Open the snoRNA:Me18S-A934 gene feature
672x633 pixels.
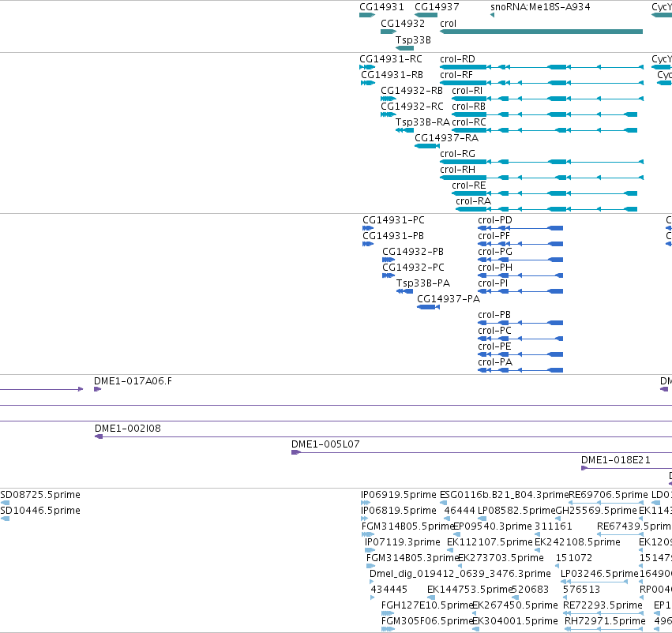(493, 15)
